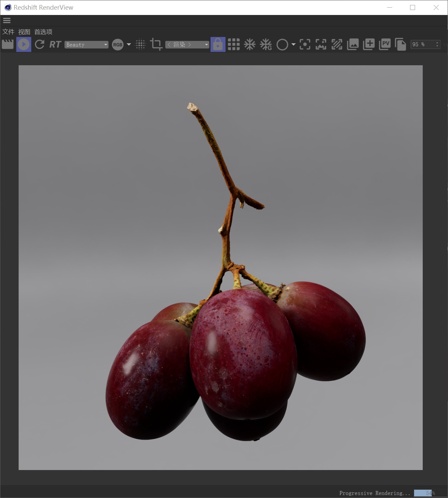Open the 文件 menu
The width and height of the screenshot is (448, 498).
coord(8,32)
